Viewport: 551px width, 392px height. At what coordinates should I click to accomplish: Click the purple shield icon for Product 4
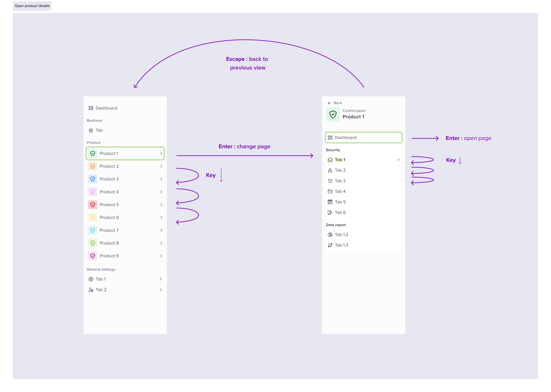[x=93, y=192]
